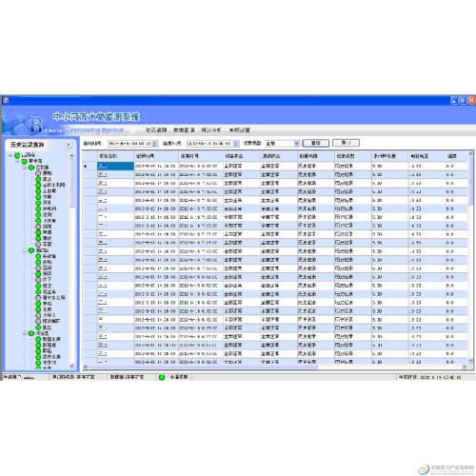
Task: Open the 系统设置 menu item in the top navigation
Action: [240, 130]
